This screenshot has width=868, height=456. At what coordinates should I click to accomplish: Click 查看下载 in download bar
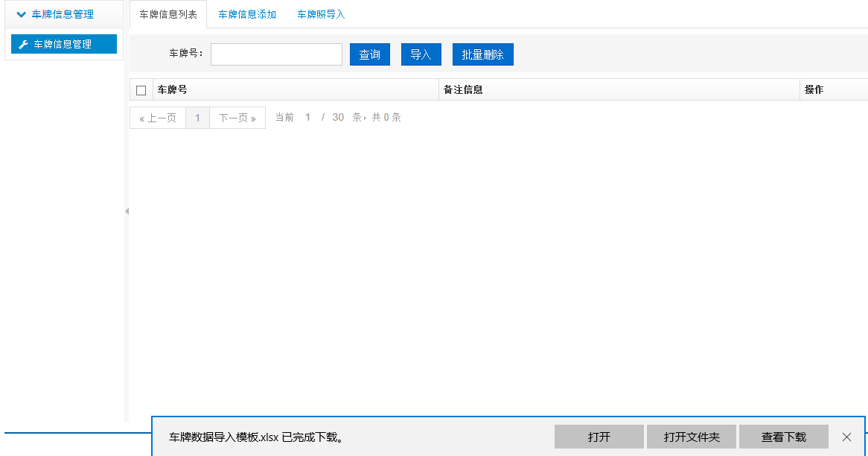pyautogui.click(x=784, y=437)
